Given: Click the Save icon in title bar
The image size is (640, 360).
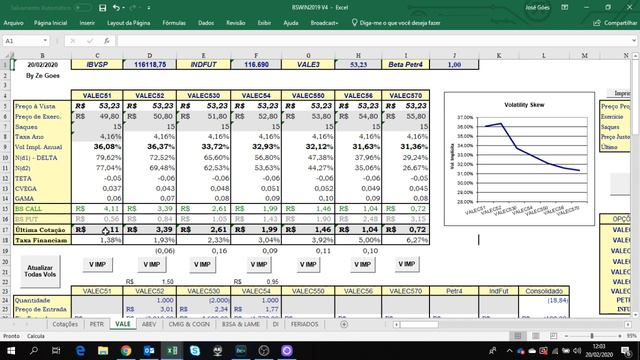Looking at the screenshot, I should pyautogui.click(x=102, y=8).
